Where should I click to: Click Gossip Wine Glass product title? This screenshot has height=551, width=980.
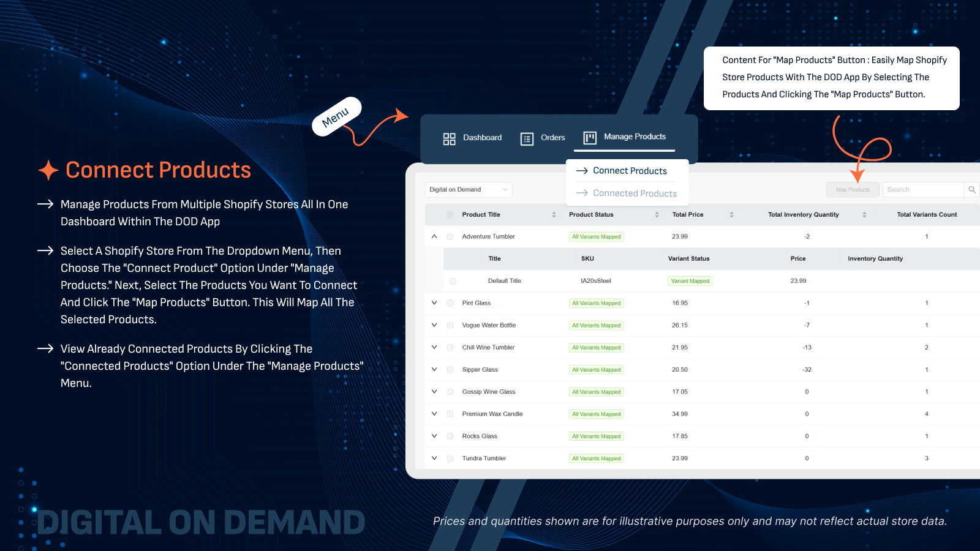point(488,392)
